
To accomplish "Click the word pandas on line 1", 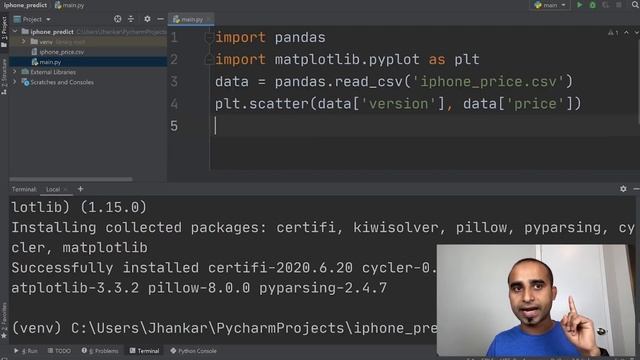I will [x=300, y=38].
